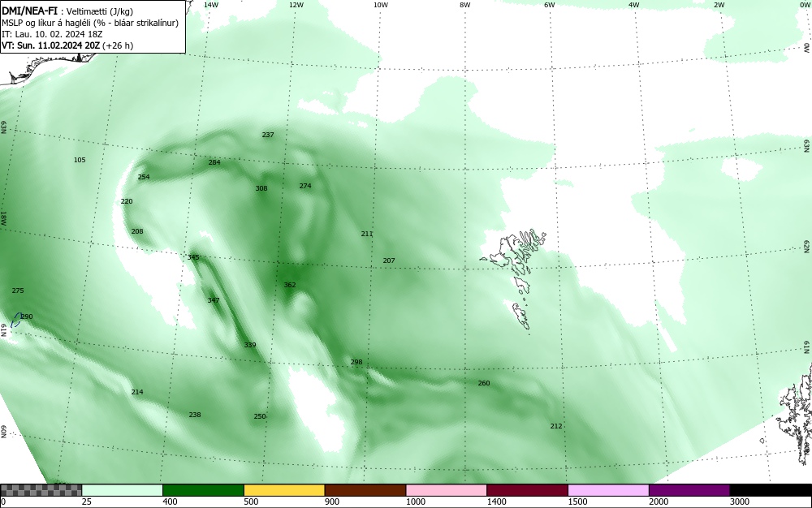Viewport: 812px width, 508px height.
Task: Click the 2W longitude label
Action: coord(719,5)
